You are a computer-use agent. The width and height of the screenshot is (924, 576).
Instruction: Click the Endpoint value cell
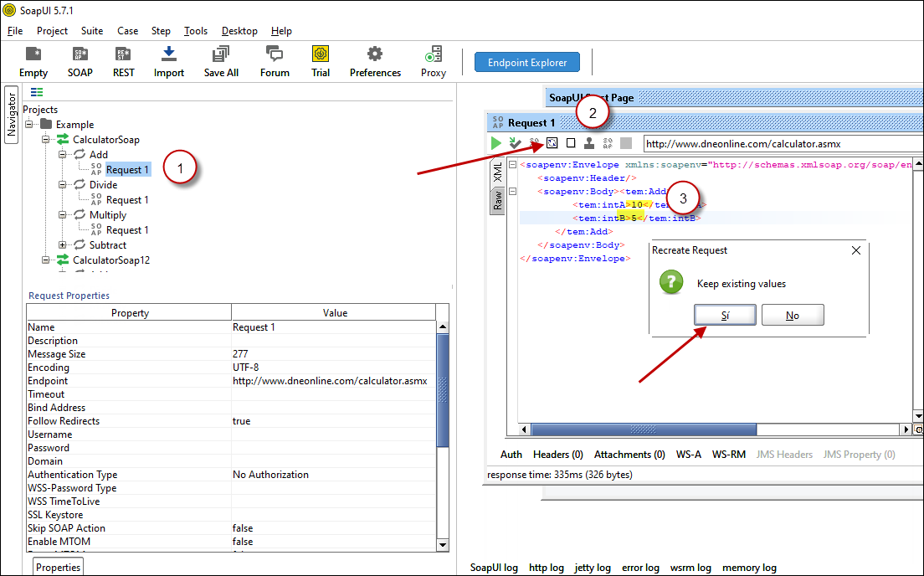click(334, 381)
